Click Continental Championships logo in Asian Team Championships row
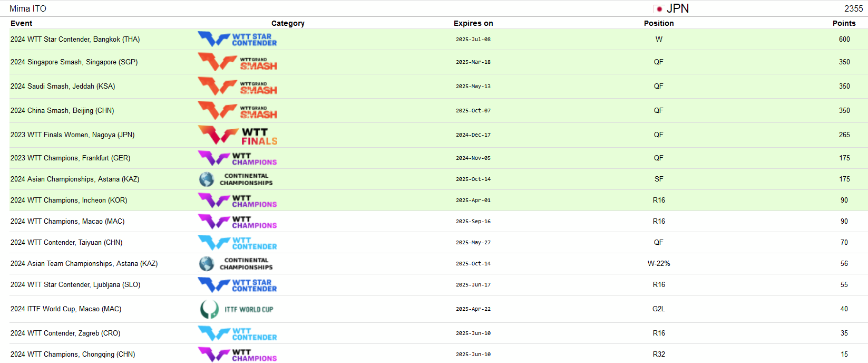Viewport: 868px width, 363px height. point(236,264)
